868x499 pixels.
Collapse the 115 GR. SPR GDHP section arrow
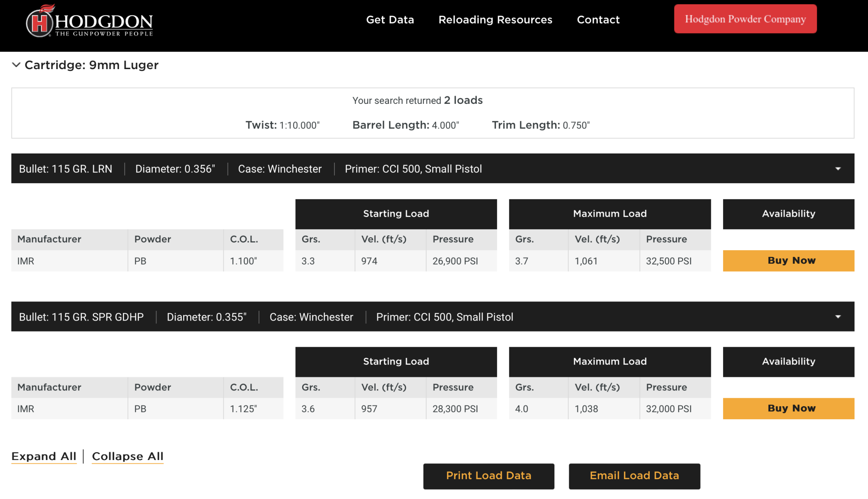click(x=838, y=317)
